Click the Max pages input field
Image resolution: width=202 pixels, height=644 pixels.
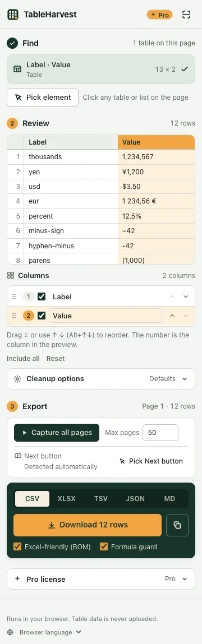tap(160, 433)
